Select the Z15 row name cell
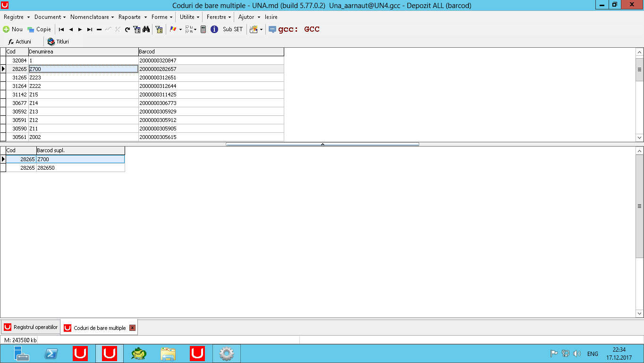The height and width of the screenshot is (363, 644). tap(83, 95)
